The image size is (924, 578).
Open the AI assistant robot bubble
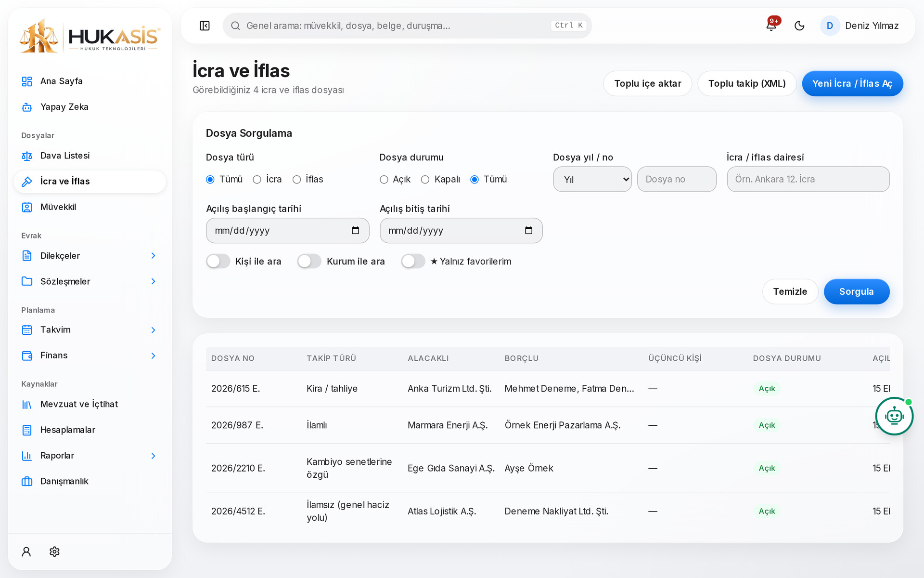pos(894,416)
